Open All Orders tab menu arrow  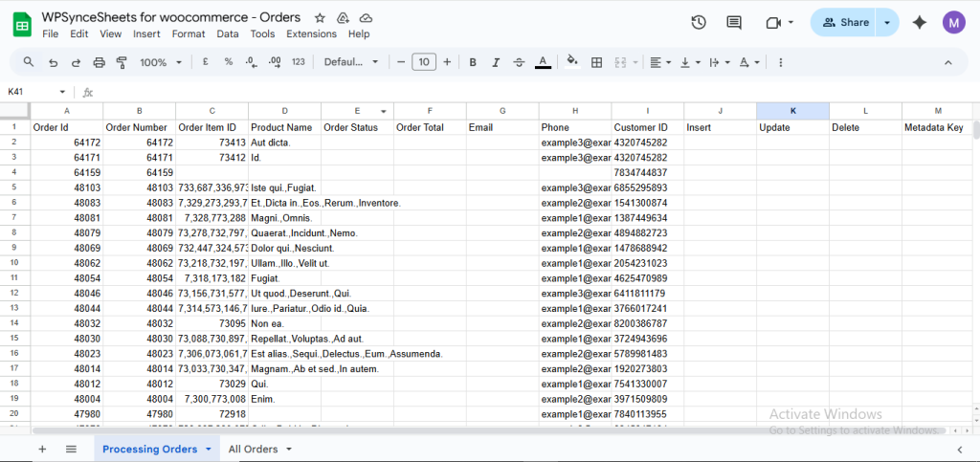point(289,449)
